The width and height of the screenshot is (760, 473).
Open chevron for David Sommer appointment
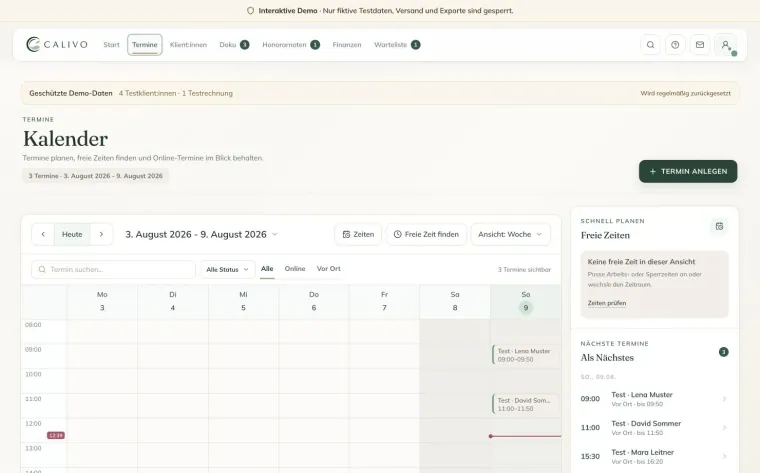725,427
